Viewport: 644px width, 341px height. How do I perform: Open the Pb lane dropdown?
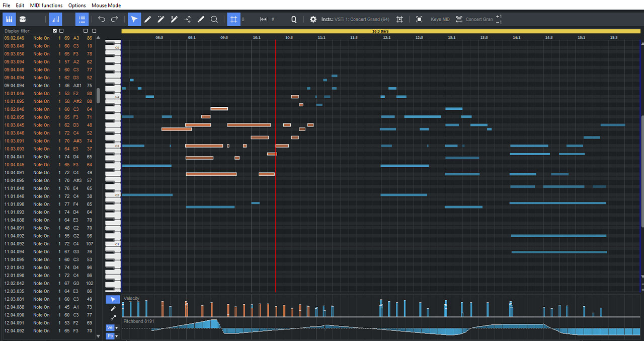[x=116, y=335]
